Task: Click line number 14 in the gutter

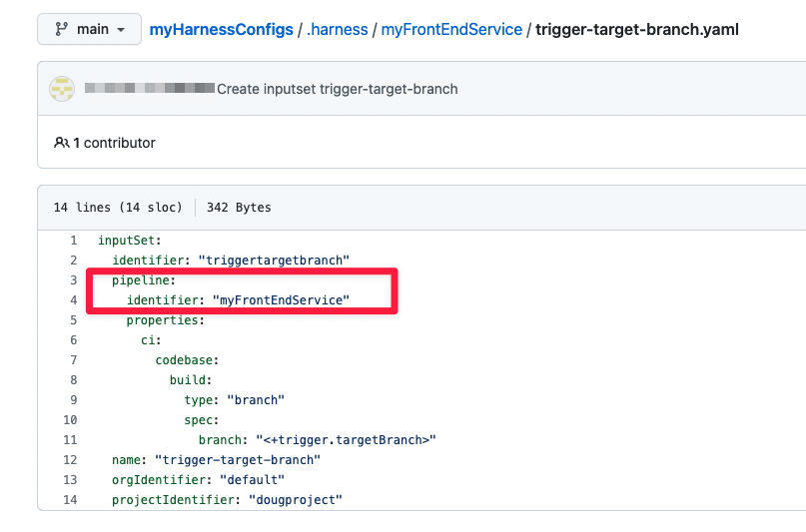Action: (70, 500)
